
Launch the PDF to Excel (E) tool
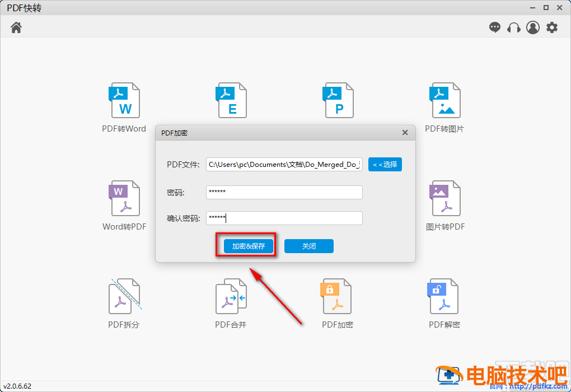231,100
